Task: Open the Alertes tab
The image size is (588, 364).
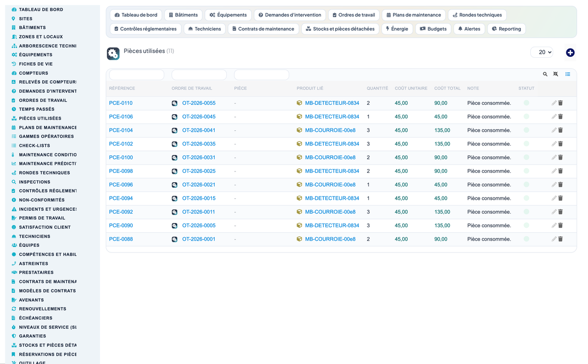Action: 469,29
